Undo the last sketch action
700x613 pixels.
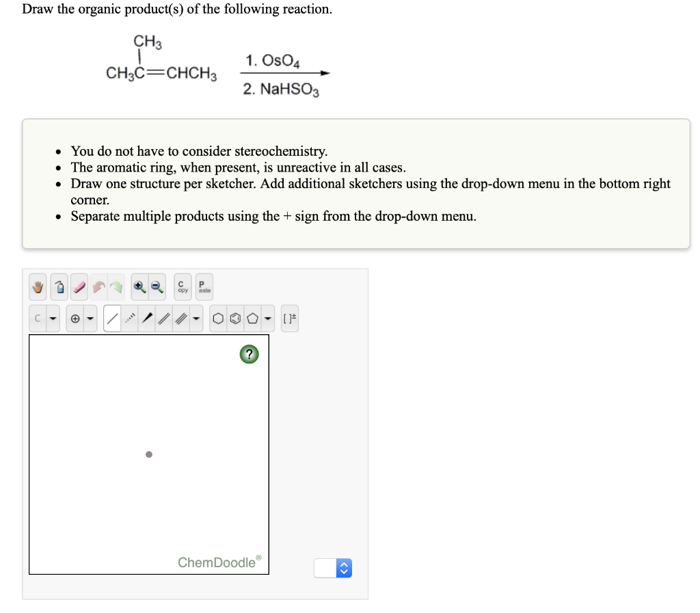(x=99, y=286)
